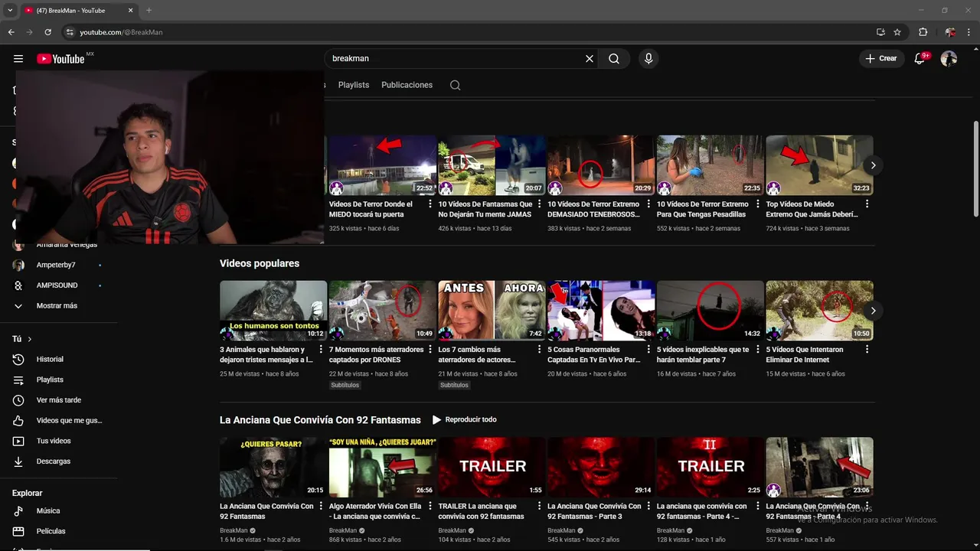
Task: Click 'Reproducir todo' for the playlist
Action: click(464, 419)
